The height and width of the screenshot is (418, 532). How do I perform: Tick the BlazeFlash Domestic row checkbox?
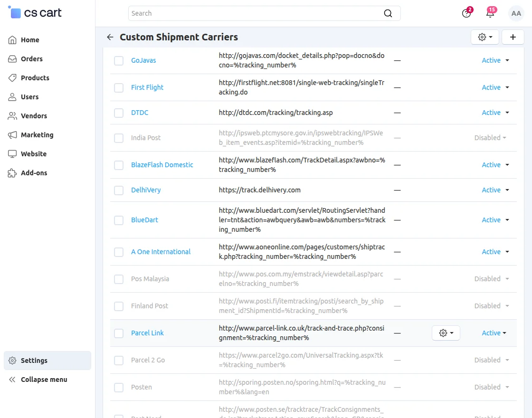119,165
